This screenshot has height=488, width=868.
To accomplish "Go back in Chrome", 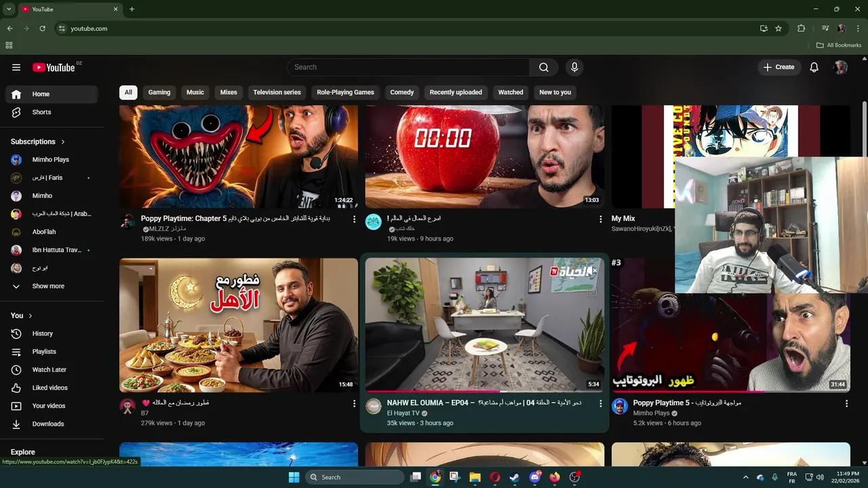I will tap(9, 28).
